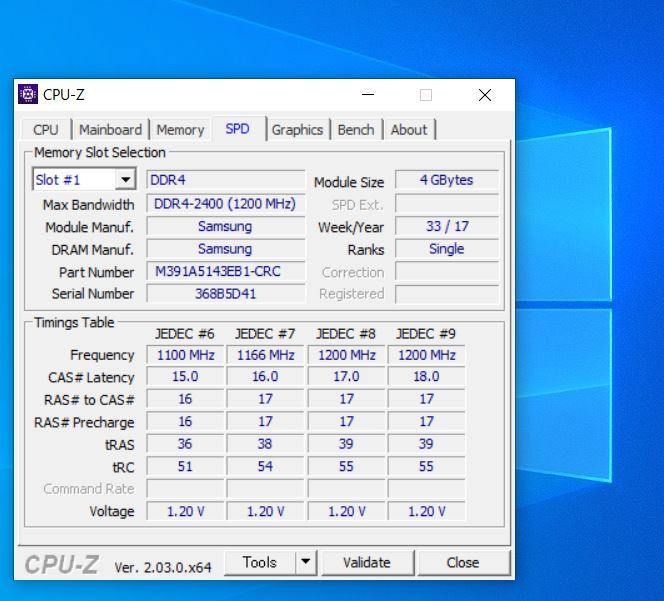
Task: Click the JEDEC #6 Voltage 1.20 V cell
Action: click(x=185, y=511)
